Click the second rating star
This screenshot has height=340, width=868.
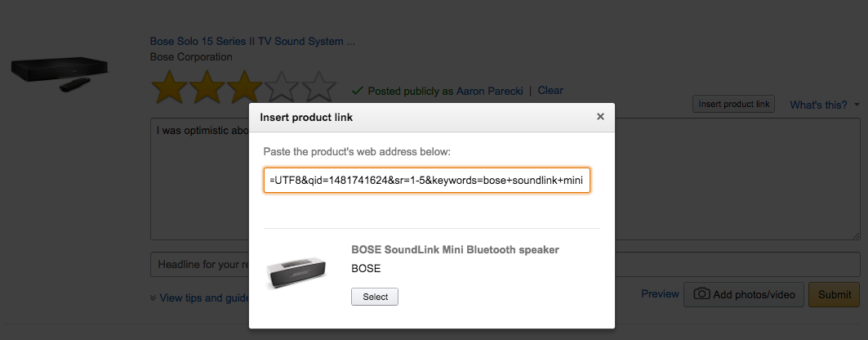[x=207, y=88]
